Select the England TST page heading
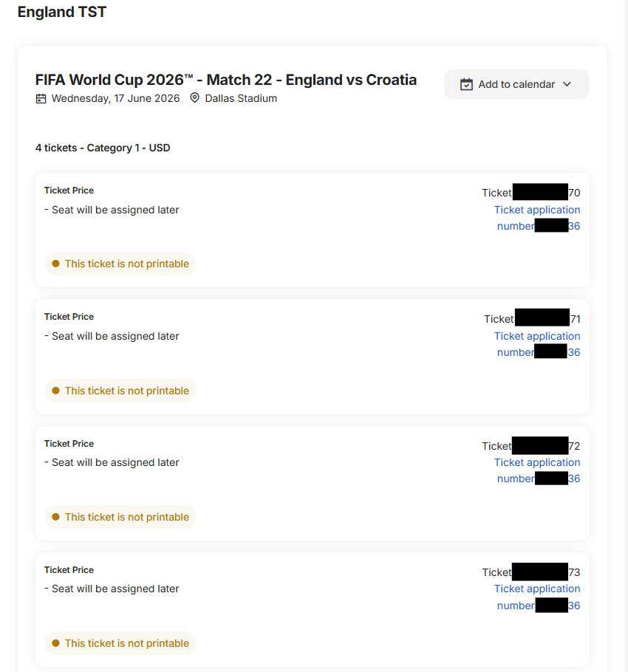 pyautogui.click(x=62, y=12)
